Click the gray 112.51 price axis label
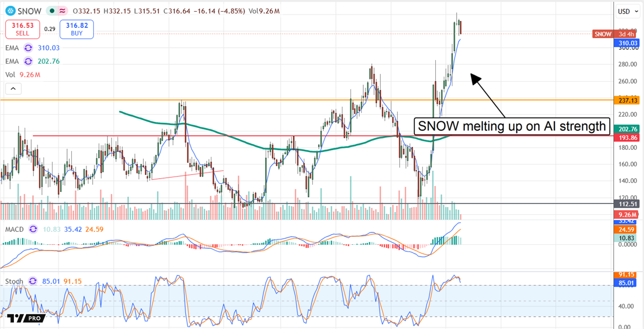 tap(626, 204)
